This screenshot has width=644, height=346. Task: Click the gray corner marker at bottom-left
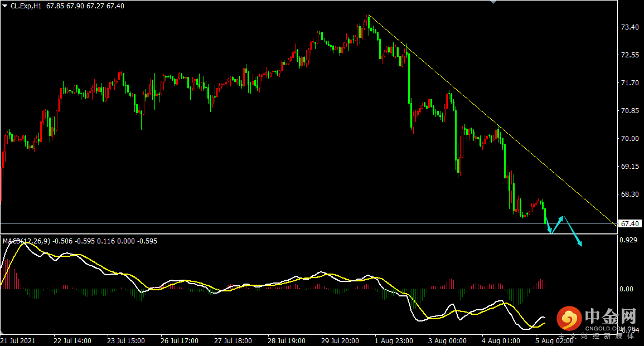[2, 332]
